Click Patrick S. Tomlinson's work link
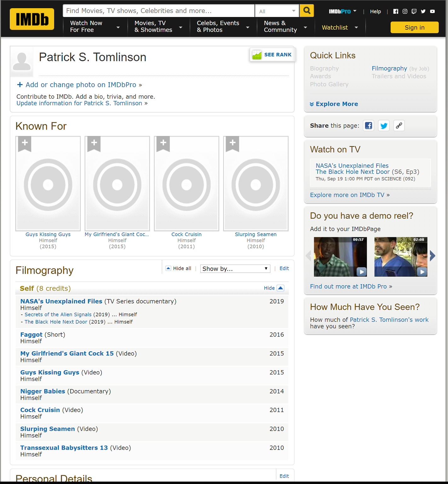448x484 pixels. point(389,320)
